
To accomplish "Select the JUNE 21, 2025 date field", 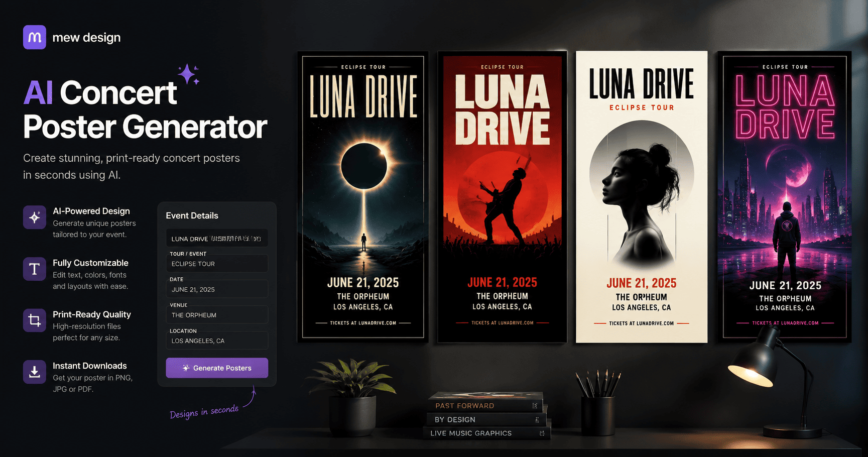I will (217, 289).
